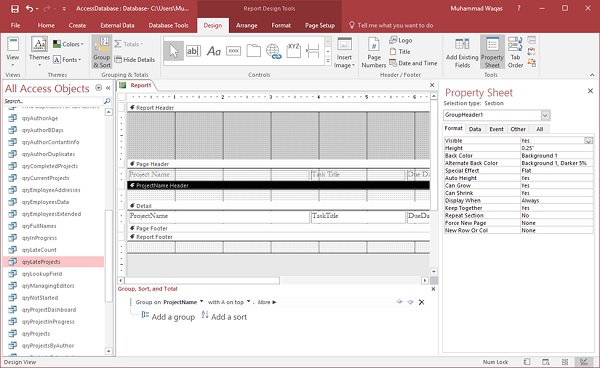Close the Group, Sort, and Total pane
The height and width of the screenshot is (368, 600).
pos(433,289)
